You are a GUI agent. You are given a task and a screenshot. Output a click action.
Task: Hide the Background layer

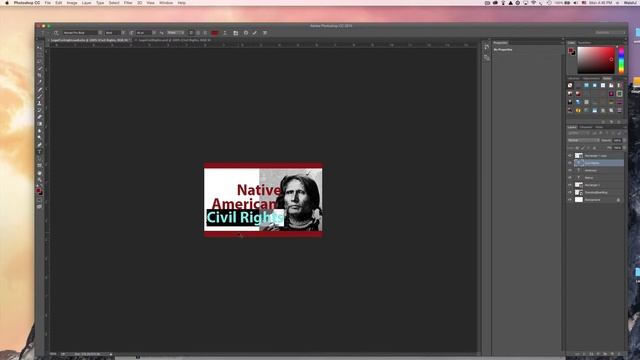(570, 200)
